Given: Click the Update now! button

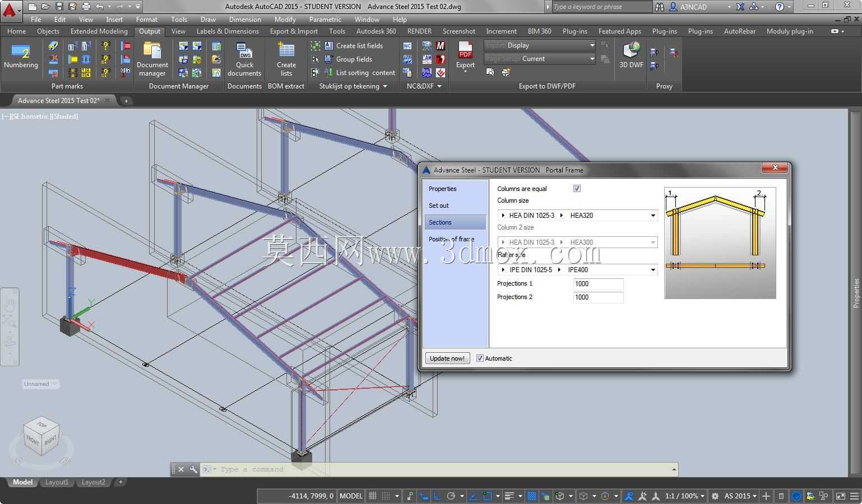Looking at the screenshot, I should tap(447, 358).
